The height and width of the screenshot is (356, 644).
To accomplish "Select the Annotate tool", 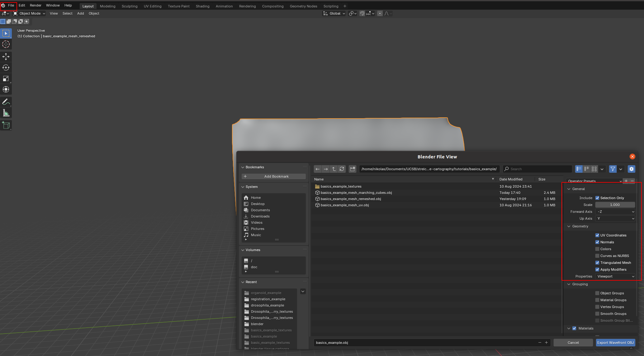I will click(x=6, y=102).
